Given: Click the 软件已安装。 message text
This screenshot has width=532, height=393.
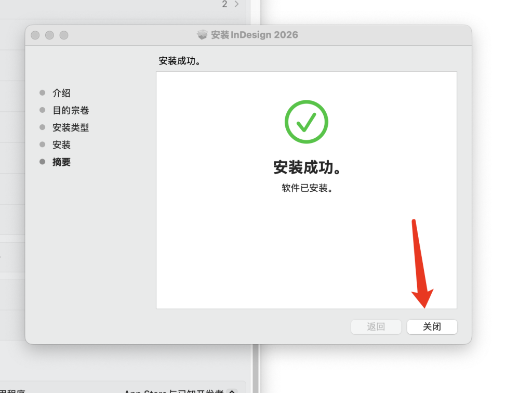Looking at the screenshot, I should 307,188.
